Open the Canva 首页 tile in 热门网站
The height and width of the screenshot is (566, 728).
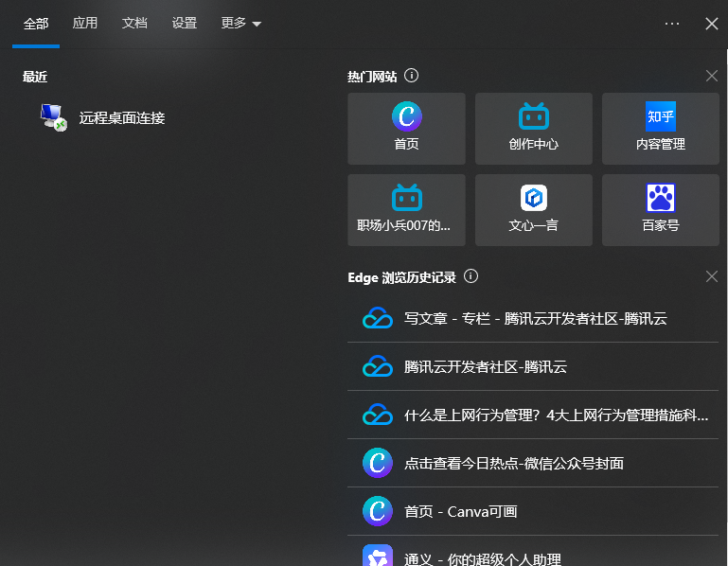[x=406, y=129]
